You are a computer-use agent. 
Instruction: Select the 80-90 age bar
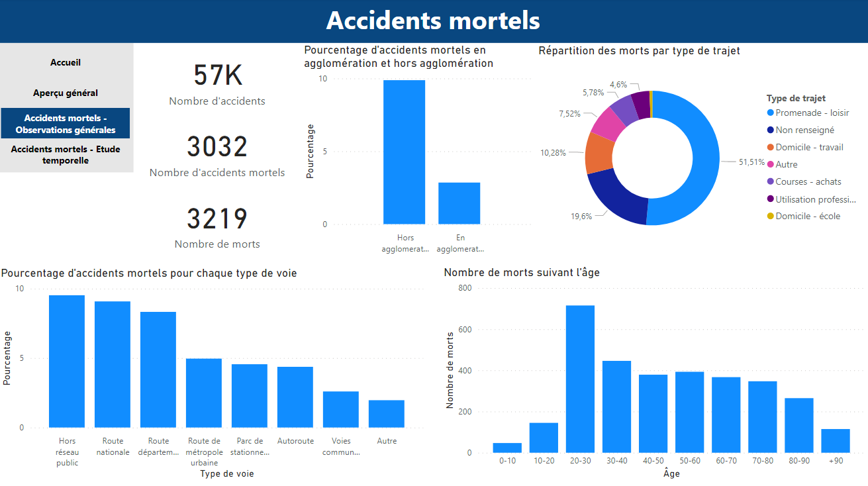tap(798, 426)
